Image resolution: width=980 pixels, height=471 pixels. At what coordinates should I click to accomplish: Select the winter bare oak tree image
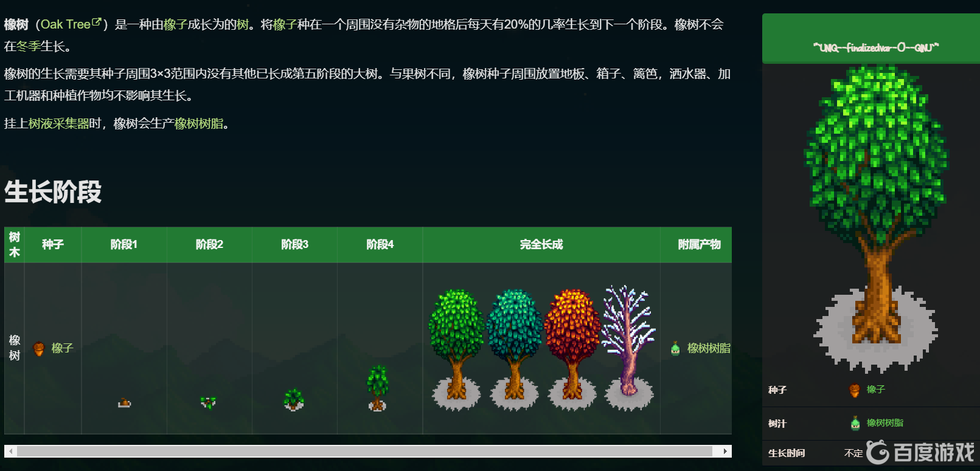[629, 348]
